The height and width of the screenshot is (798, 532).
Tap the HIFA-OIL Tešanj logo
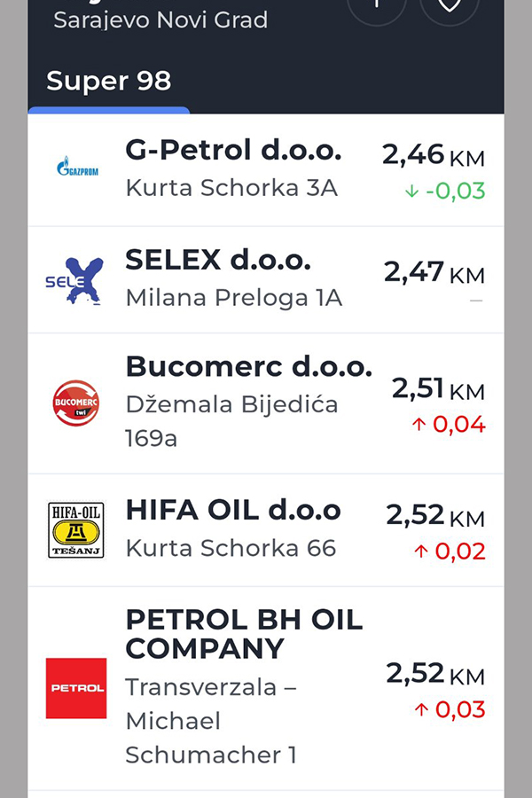[x=75, y=529]
